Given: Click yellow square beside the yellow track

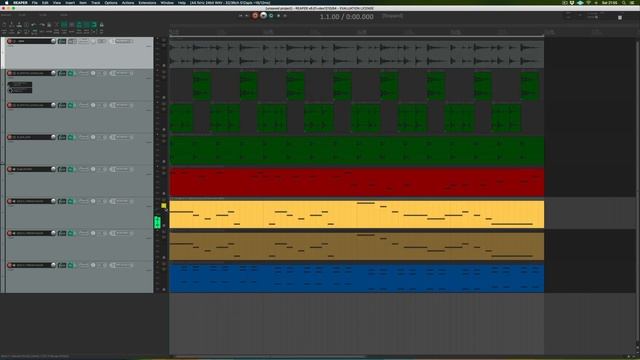Looking at the screenshot, I should pyautogui.click(x=163, y=206).
